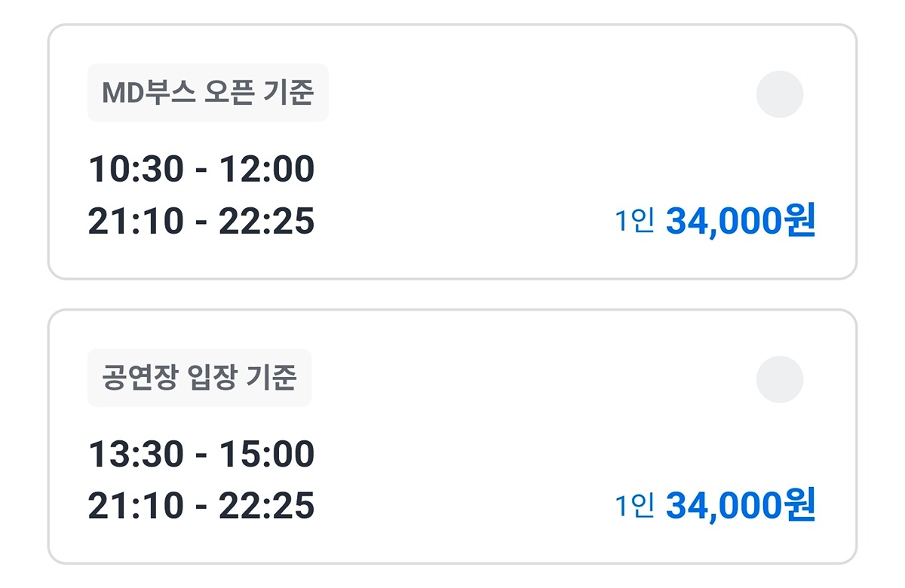
Task: Click 21:10 in the MD부스 card
Action: tap(136, 222)
